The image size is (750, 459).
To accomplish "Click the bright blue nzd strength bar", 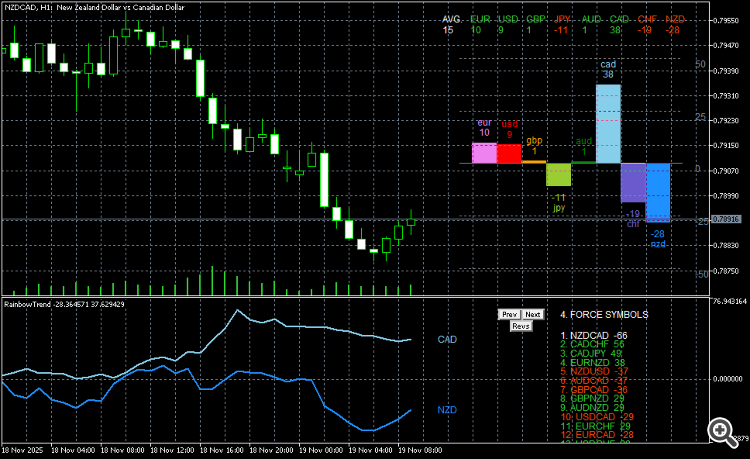I will pos(658,193).
